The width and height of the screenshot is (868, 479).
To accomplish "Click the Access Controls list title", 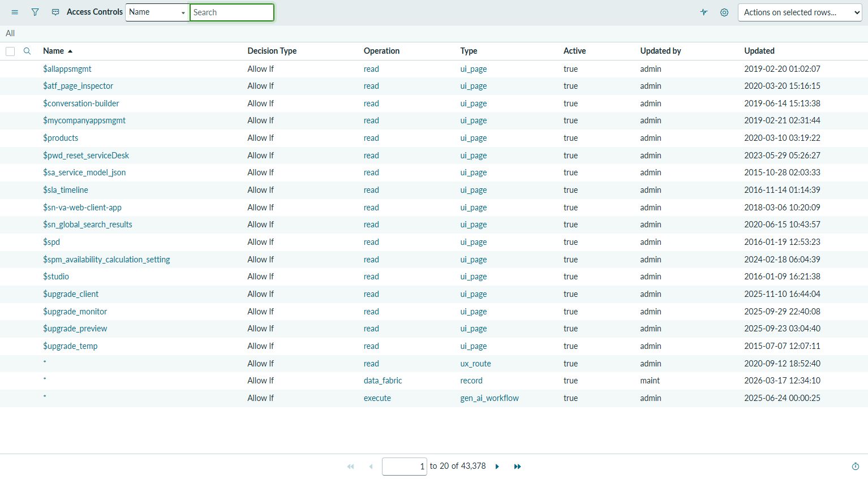I will click(x=94, y=12).
